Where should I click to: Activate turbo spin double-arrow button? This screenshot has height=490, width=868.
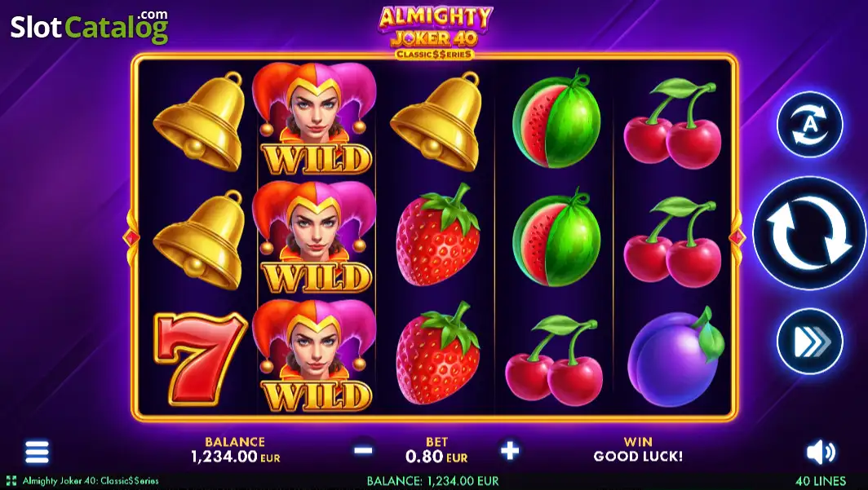pyautogui.click(x=810, y=342)
